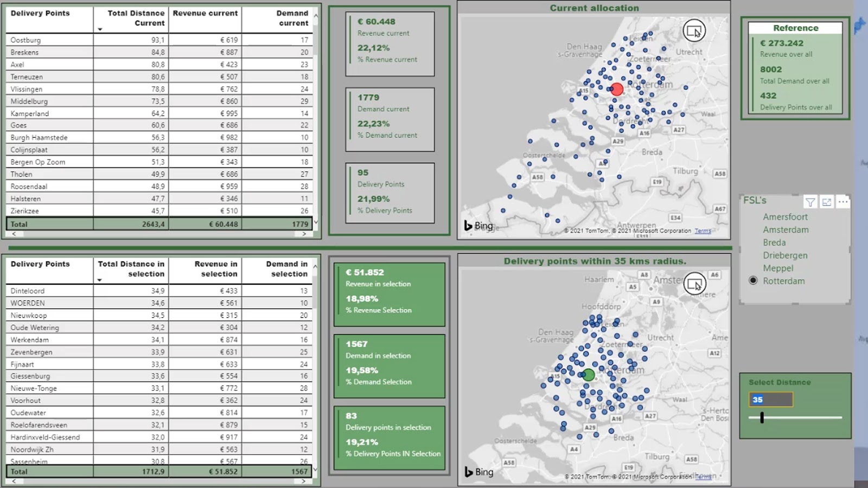Screen dimensions: 868x488
Task: Open focus mode for the FSL's slicer
Action: coord(827,202)
